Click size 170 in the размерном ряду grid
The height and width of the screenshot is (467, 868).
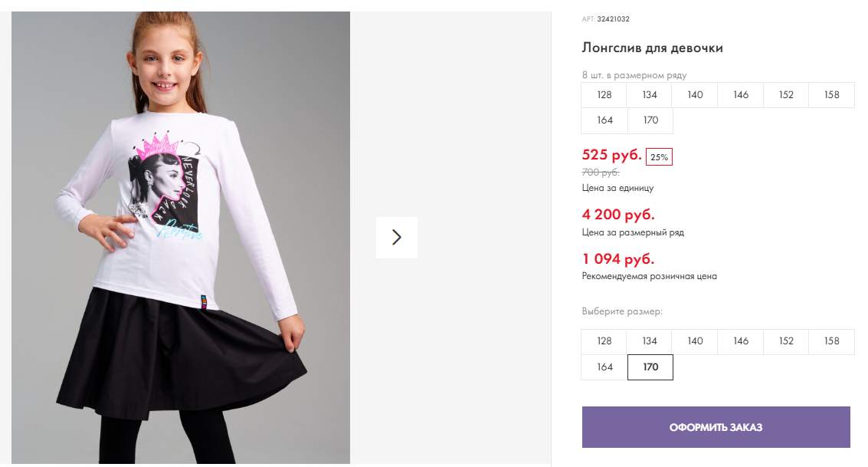[x=650, y=120]
